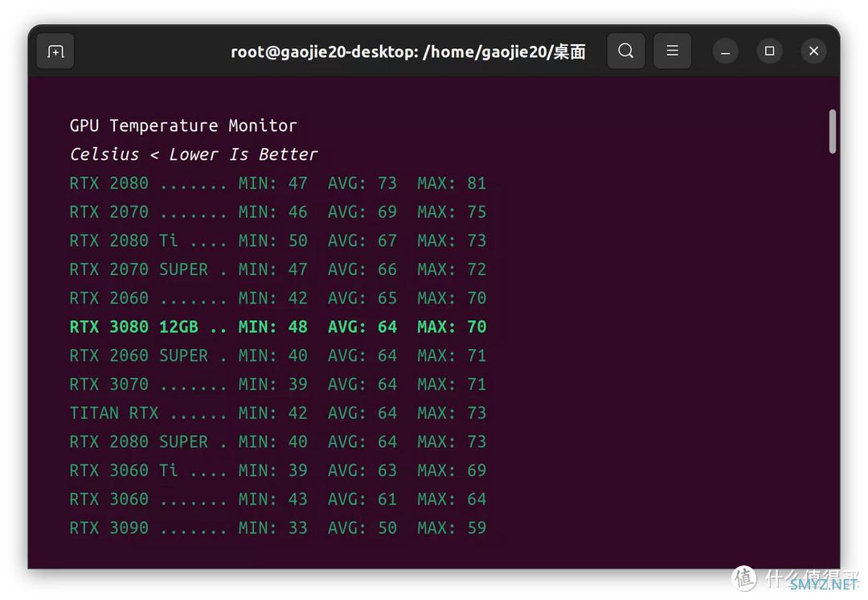This screenshot has width=868, height=600.
Task: Select the 'RTX 2060 .......' row
Action: pos(278,298)
